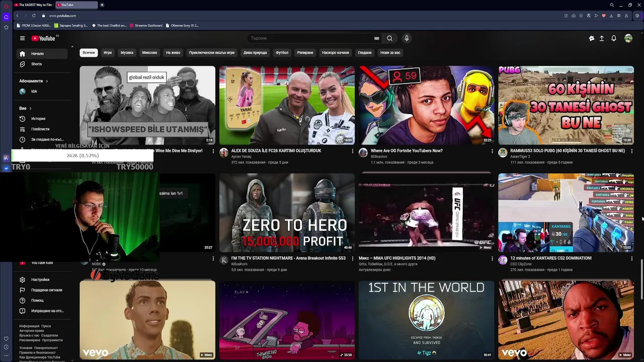
Task: Play the 60 KİŞİNİN 30 TANESİ GHOST thumbnail
Action: click(x=566, y=105)
